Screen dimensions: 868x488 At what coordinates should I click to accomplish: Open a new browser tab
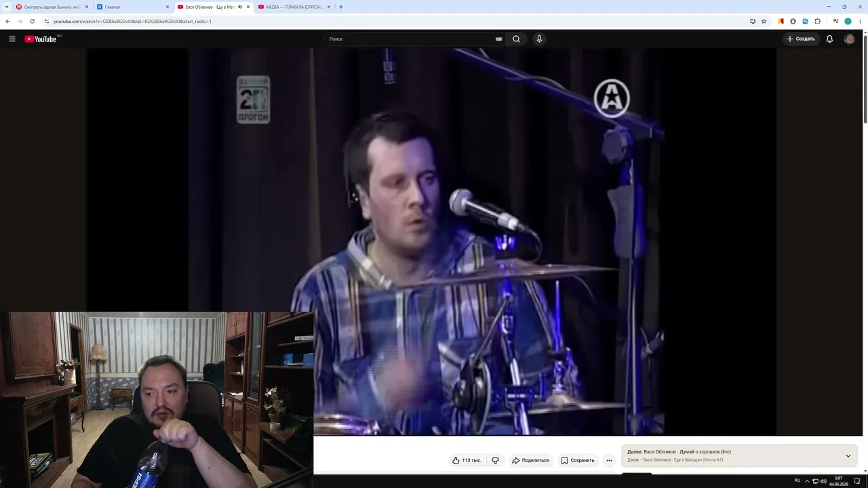coord(341,7)
